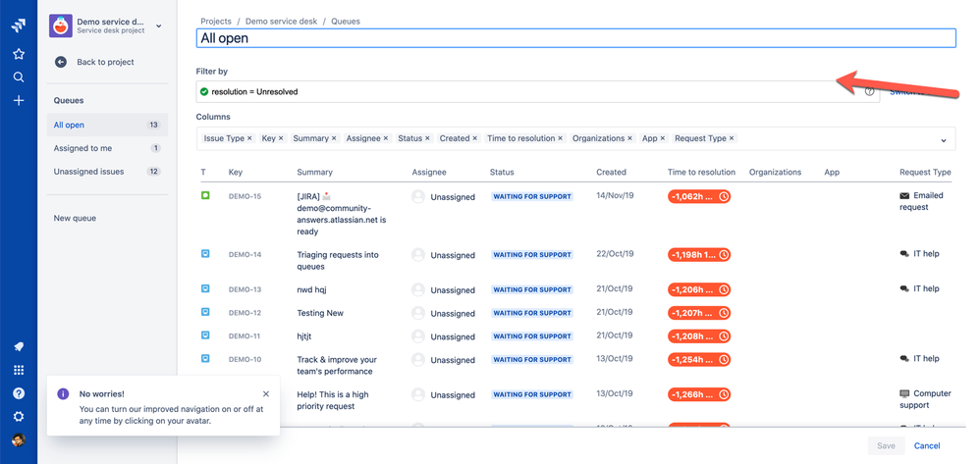Open search using the magnifier icon
The height and width of the screenshot is (464, 980).
pos(19,77)
